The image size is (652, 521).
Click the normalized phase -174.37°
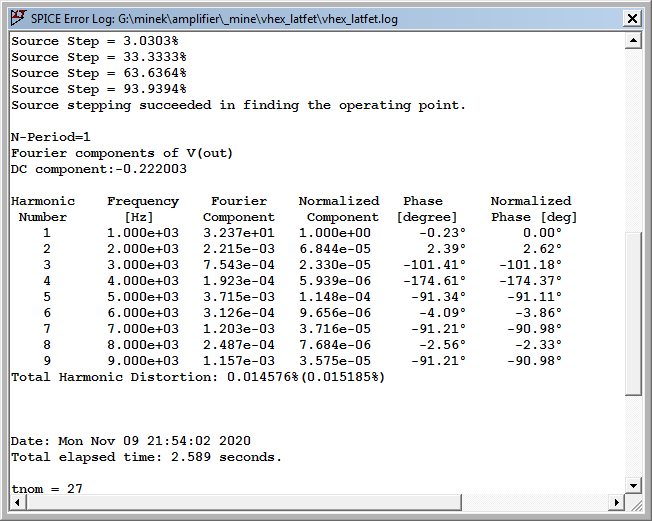(530, 281)
